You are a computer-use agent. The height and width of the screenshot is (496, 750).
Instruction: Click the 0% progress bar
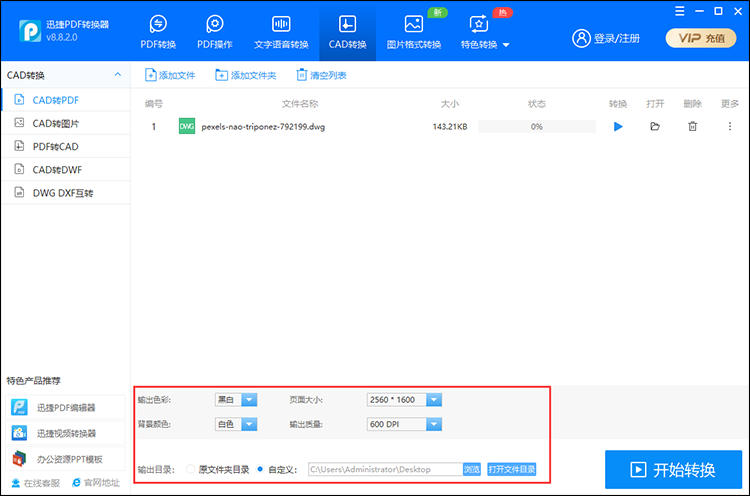coord(537,127)
